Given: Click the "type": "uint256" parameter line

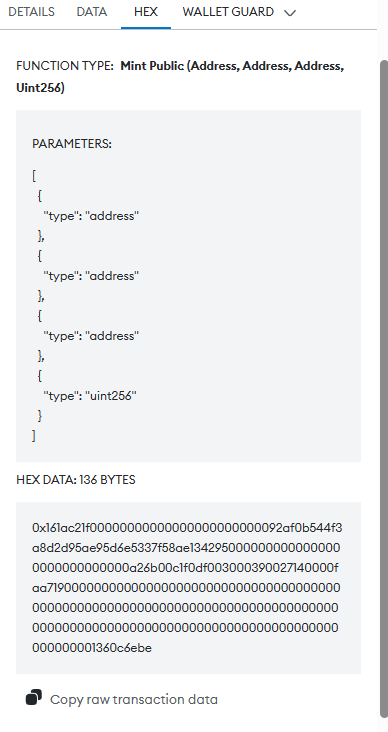Looking at the screenshot, I should tap(90, 396).
